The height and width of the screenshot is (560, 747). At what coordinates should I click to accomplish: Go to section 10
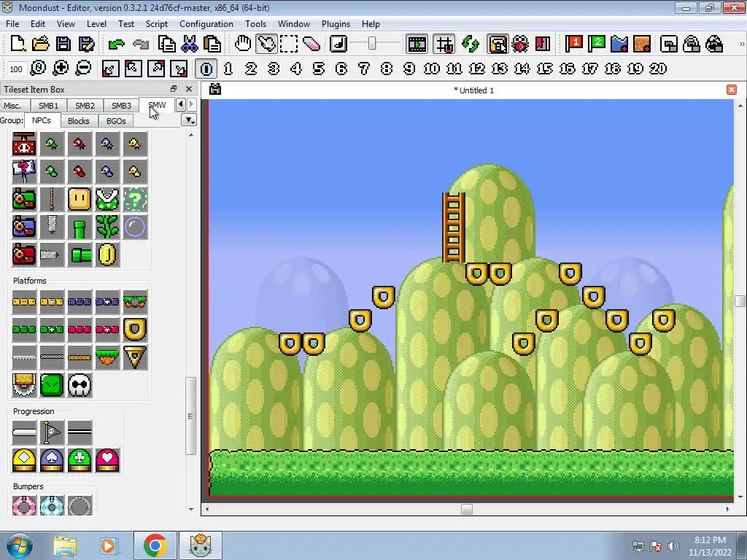point(432,69)
